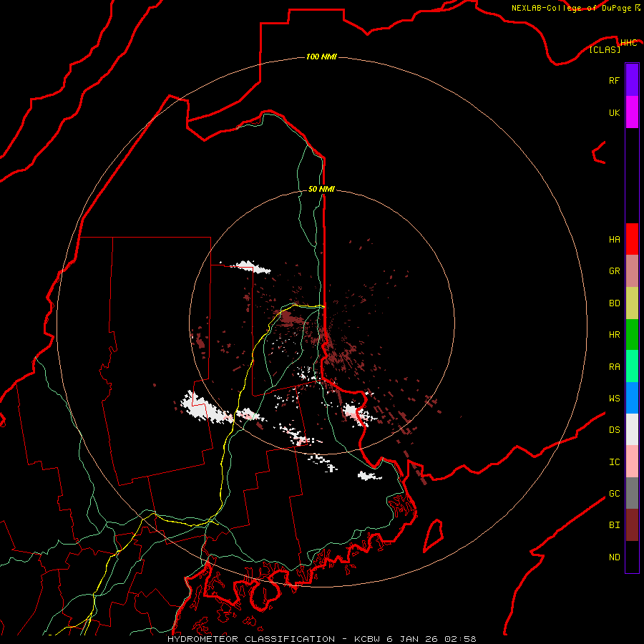Click the DS legend label

pos(614,430)
